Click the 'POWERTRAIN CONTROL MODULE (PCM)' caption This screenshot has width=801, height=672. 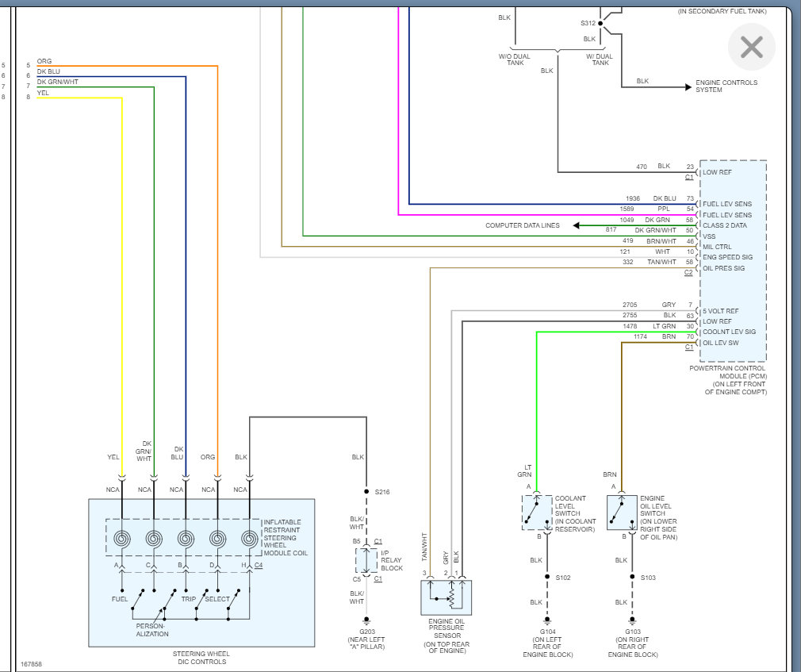(727, 372)
